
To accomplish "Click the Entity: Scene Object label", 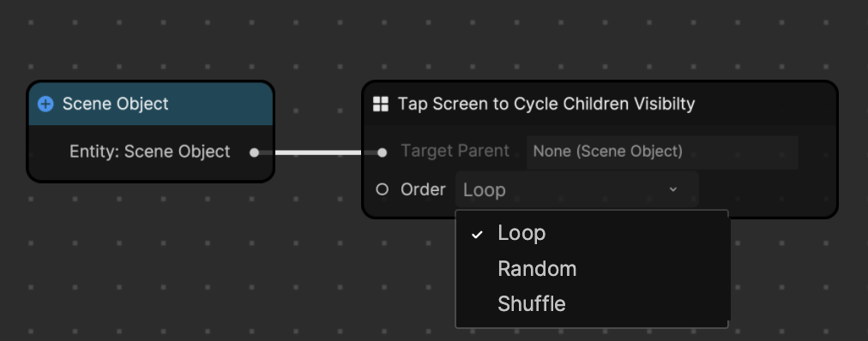I will (x=149, y=152).
